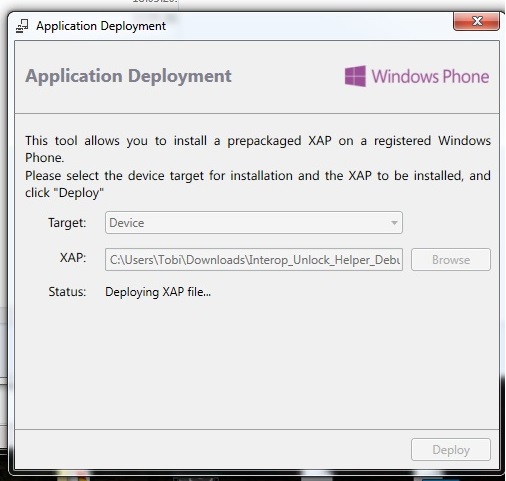Click the large "Application Deployment" heading

[x=128, y=76]
